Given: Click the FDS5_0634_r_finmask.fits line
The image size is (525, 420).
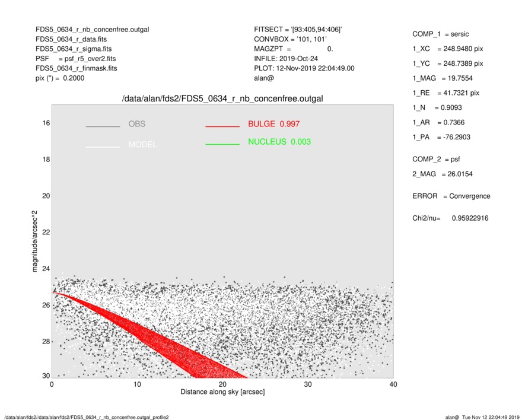Looking at the screenshot, I should 77,68.
